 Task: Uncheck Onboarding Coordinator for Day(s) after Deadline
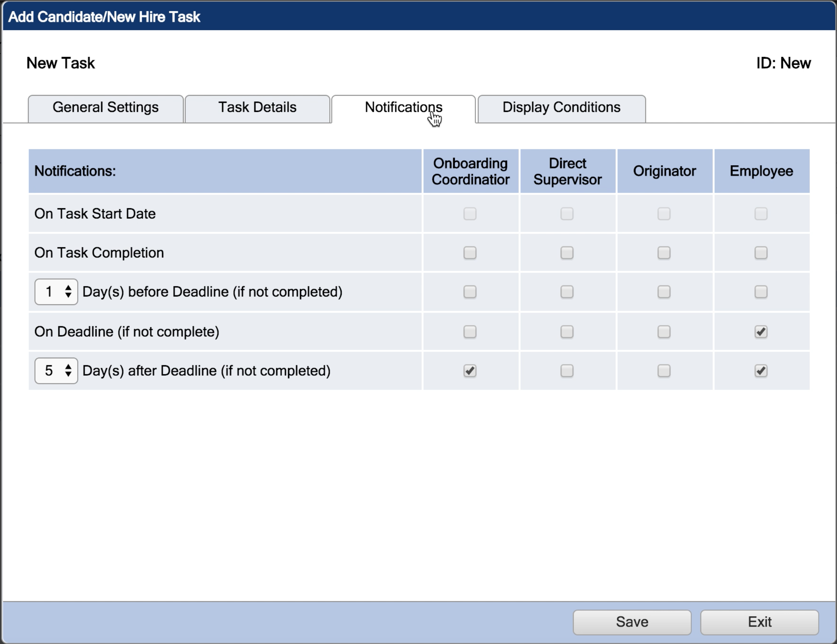tap(470, 371)
